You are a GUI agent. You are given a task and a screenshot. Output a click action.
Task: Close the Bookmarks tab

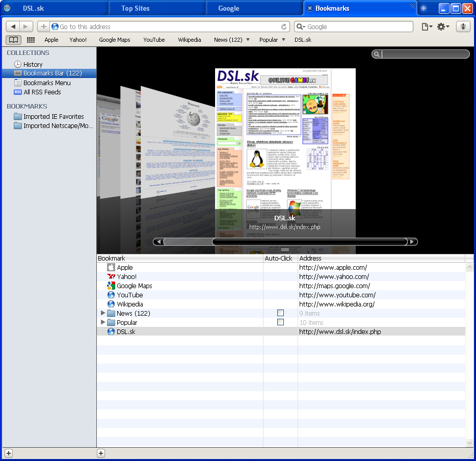(310, 8)
